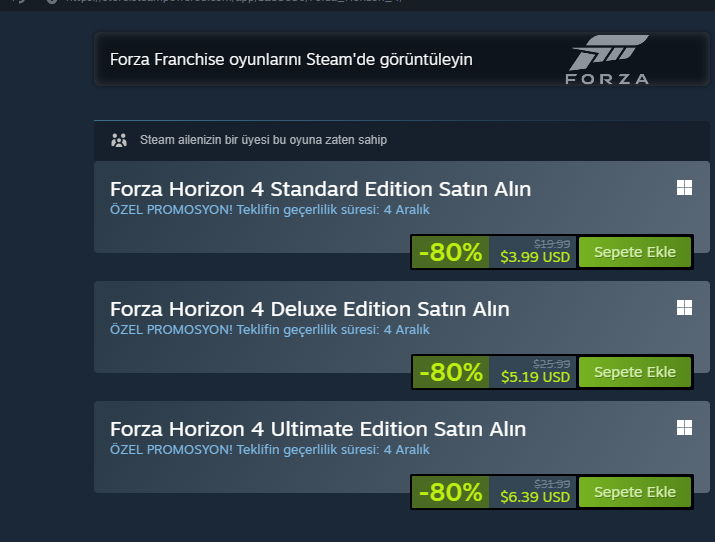
Task: Click the $3.99 USD discounted price
Action: tap(535, 257)
